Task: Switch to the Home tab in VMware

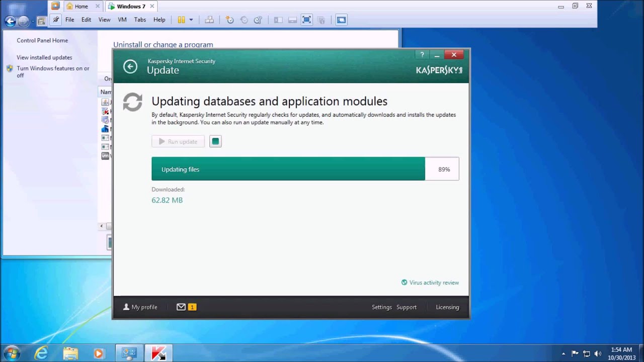Action: [x=81, y=7]
